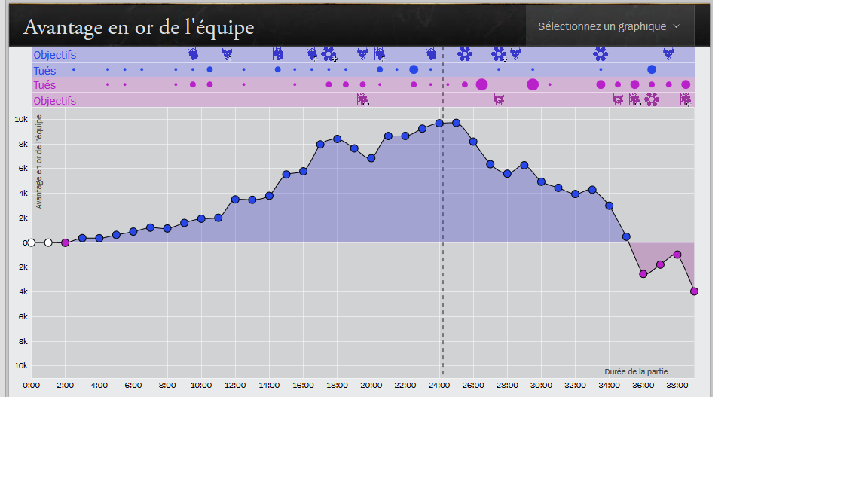
Task: Click blue inhibitor flower icon near 17:30
Action: click(329, 54)
